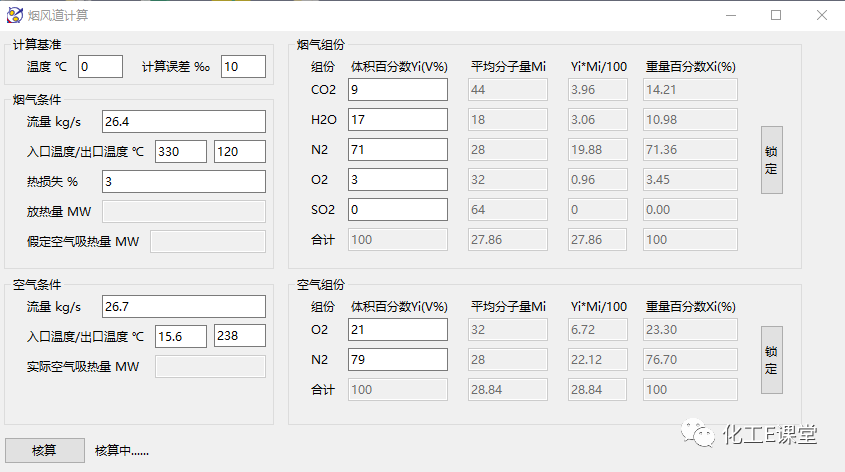The width and height of the screenshot is (845, 472).
Task: Focus the flue gas N2 volume field
Action: pyautogui.click(x=397, y=150)
